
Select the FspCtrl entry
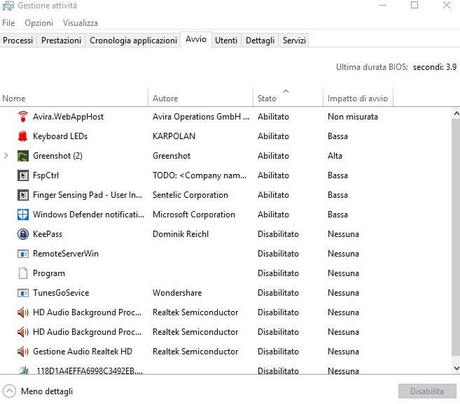46,175
